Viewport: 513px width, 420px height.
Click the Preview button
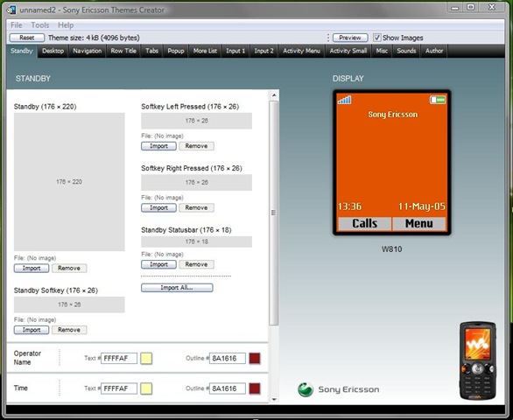(x=350, y=38)
